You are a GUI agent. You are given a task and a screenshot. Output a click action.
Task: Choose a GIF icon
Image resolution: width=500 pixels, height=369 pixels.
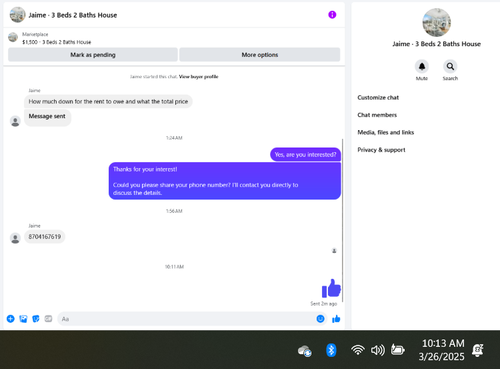[x=48, y=319]
